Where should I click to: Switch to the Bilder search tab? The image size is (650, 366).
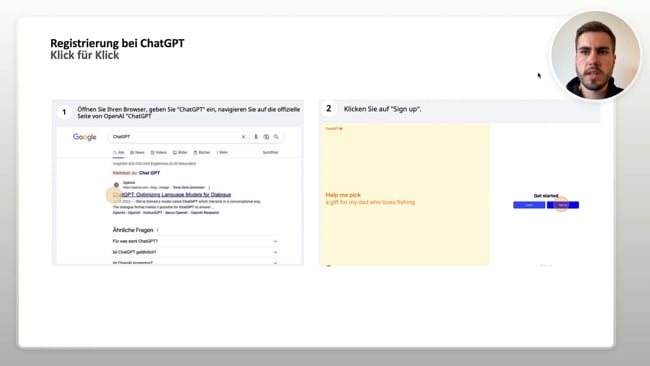pyautogui.click(x=180, y=153)
